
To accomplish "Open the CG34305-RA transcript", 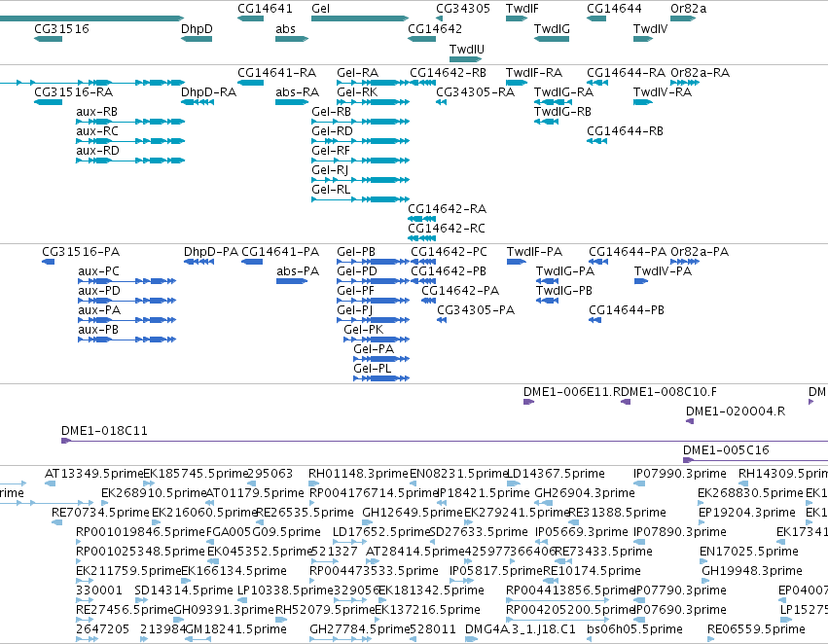I will pyautogui.click(x=441, y=102).
